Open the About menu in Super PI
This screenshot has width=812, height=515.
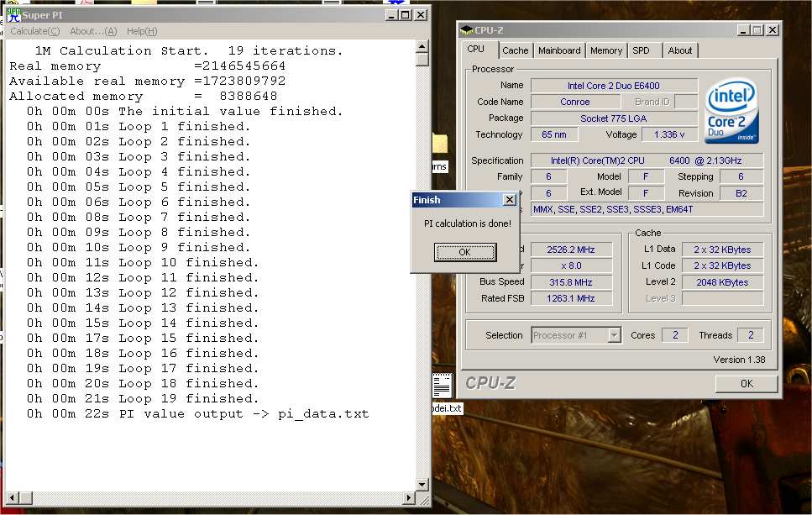click(x=93, y=31)
